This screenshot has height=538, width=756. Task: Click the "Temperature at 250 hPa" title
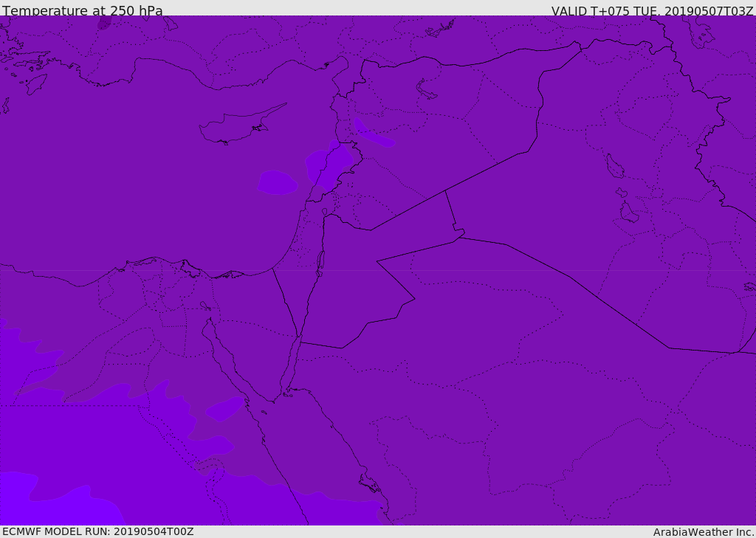point(83,11)
